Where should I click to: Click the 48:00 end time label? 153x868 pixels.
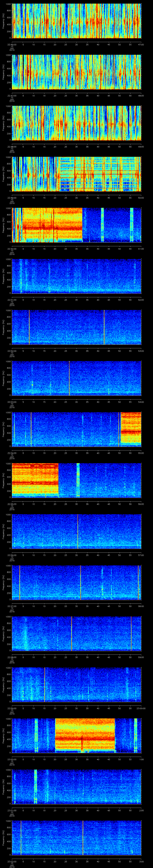tap(141, 96)
